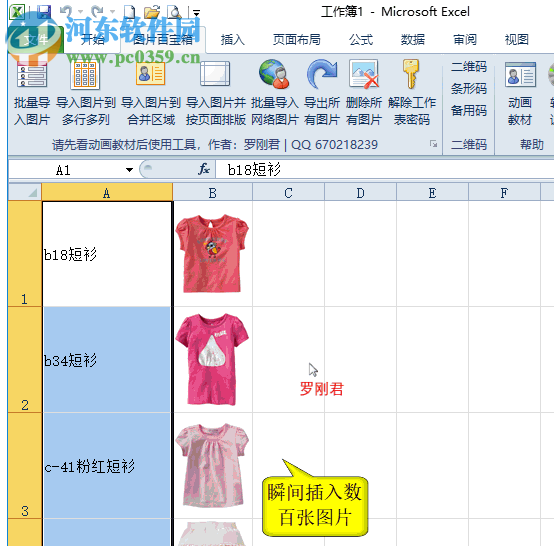Click 导入图片到多行多列 grid icon
This screenshot has height=553, width=554.
pyautogui.click(x=85, y=75)
